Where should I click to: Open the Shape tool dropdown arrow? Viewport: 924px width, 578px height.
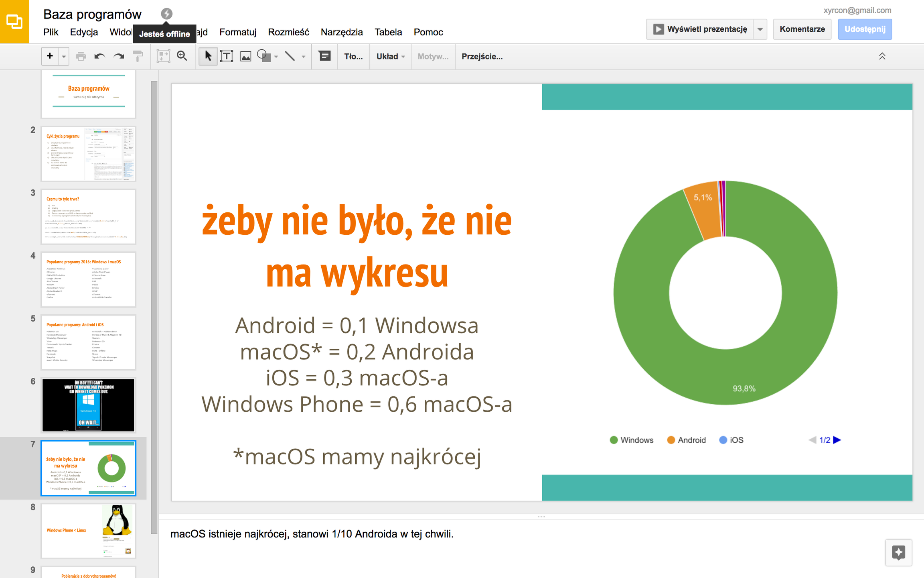276,57
